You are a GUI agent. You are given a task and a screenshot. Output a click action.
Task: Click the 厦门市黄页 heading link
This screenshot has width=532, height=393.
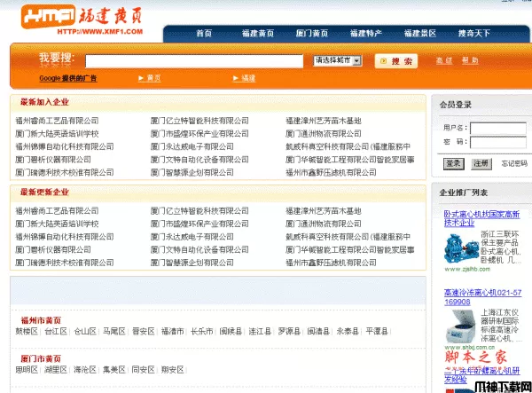tap(41, 358)
